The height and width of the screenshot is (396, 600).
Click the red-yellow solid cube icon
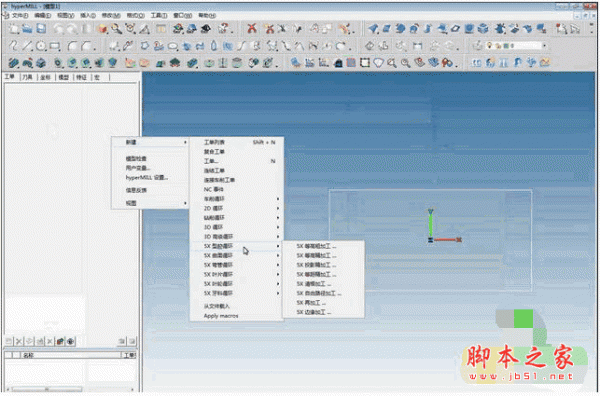pyautogui.click(x=102, y=28)
